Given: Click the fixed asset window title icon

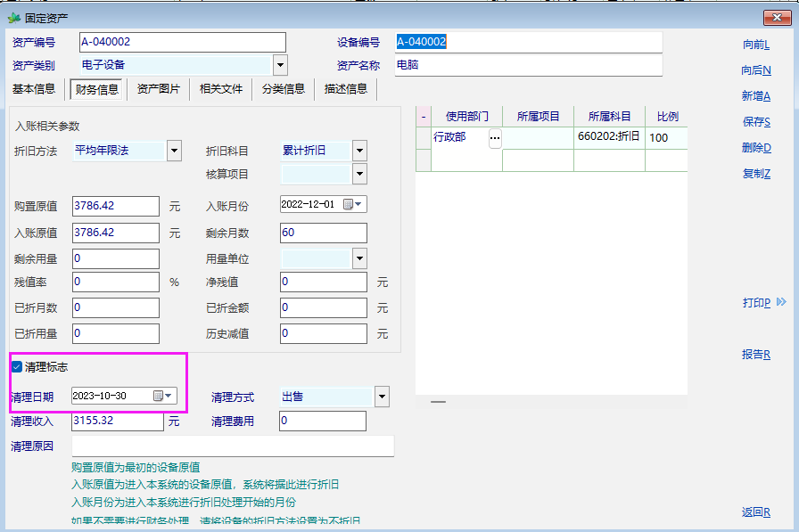Looking at the screenshot, I should 13,18.
